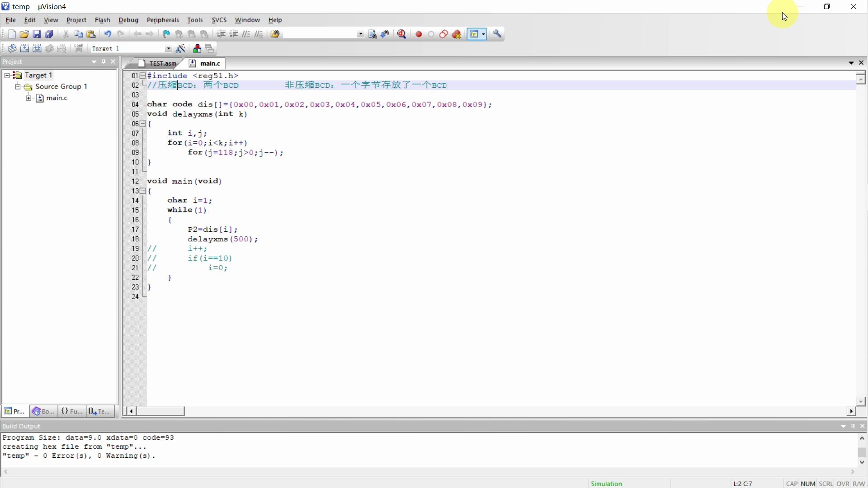Open the Target 1 selector dropdown
868x488 pixels.
[168, 49]
